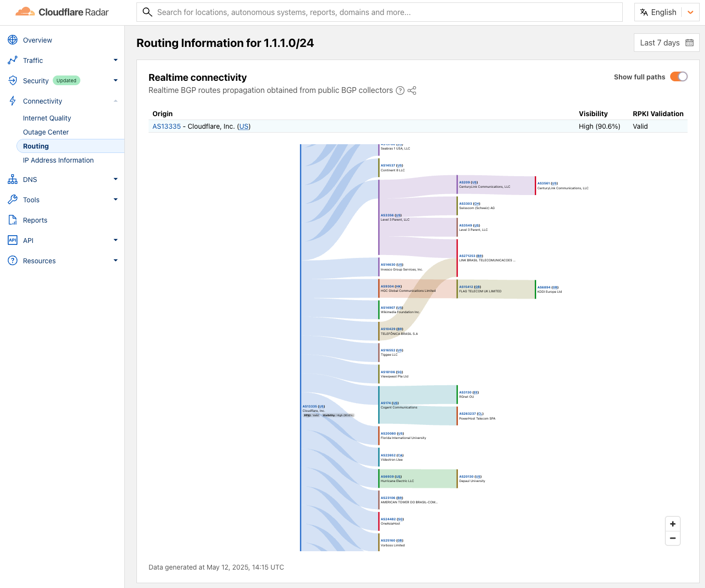Open AS6939 Hurricane Electric node link
The height and width of the screenshot is (588, 705).
pyautogui.click(x=387, y=477)
